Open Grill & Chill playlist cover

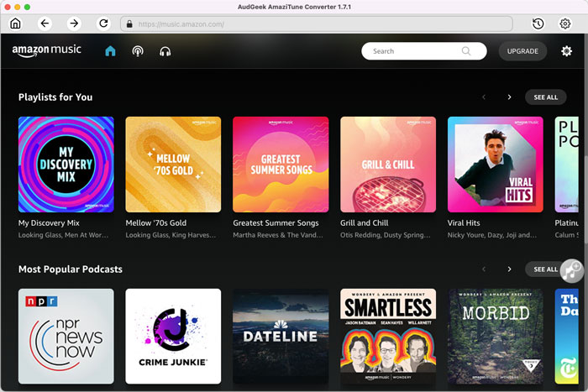pos(388,165)
